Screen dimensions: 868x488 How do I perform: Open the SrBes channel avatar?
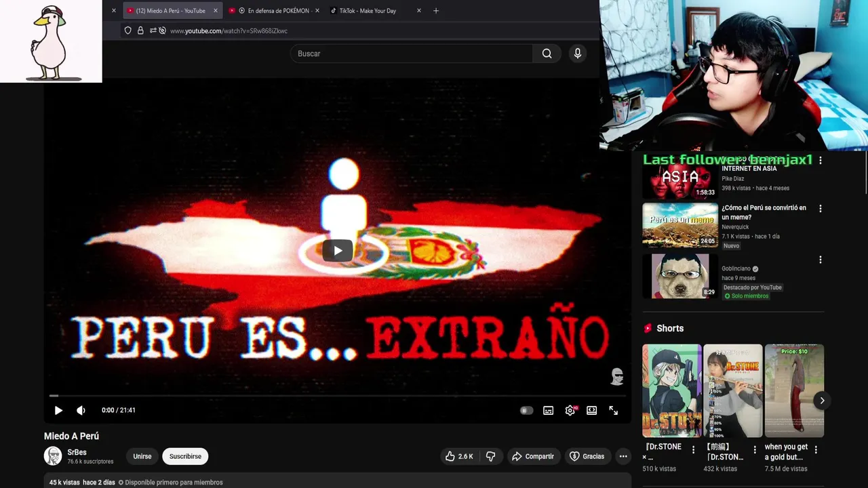pyautogui.click(x=53, y=456)
